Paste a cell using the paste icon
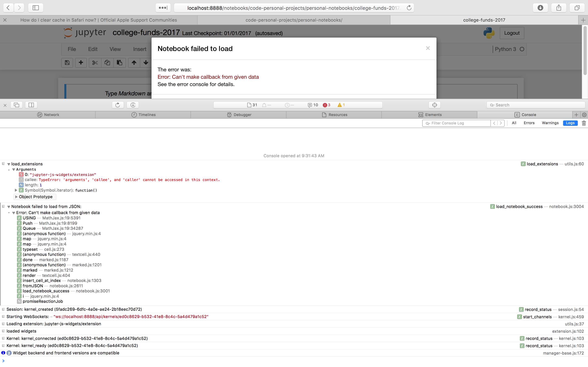The width and height of the screenshot is (588, 367). 119,63
